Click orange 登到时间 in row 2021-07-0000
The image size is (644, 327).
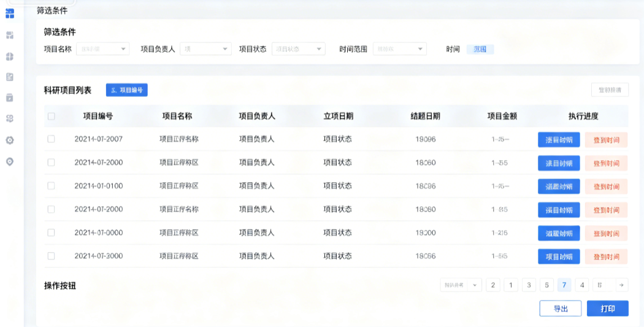[x=606, y=234]
